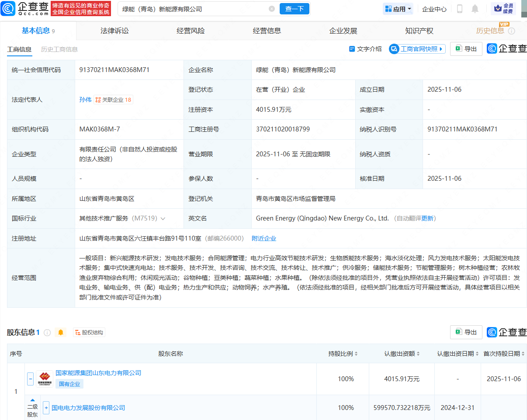Open the 应用 dropdown menu
This screenshot has width=527, height=420.
pos(398,9)
